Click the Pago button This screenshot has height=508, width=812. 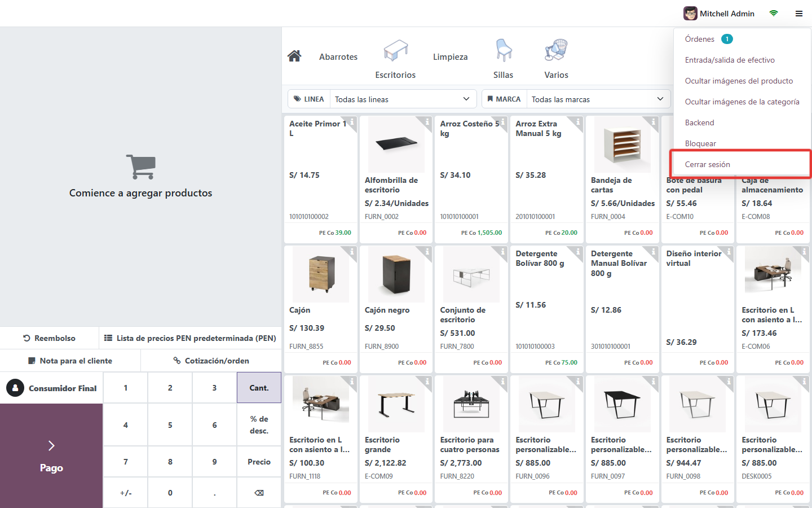coord(51,456)
